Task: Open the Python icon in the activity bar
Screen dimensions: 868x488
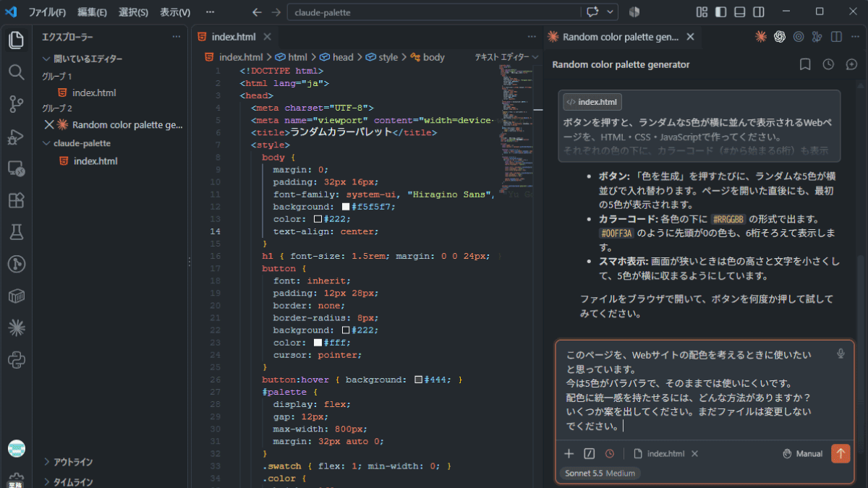Action: pyautogui.click(x=16, y=359)
